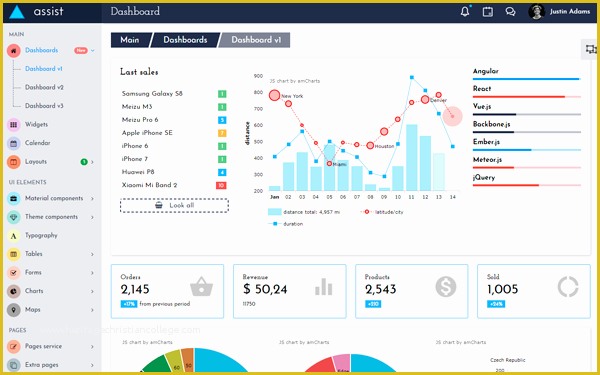The image size is (600, 375).
Task: Click the Sold donut ring icon
Action: coord(568,287)
